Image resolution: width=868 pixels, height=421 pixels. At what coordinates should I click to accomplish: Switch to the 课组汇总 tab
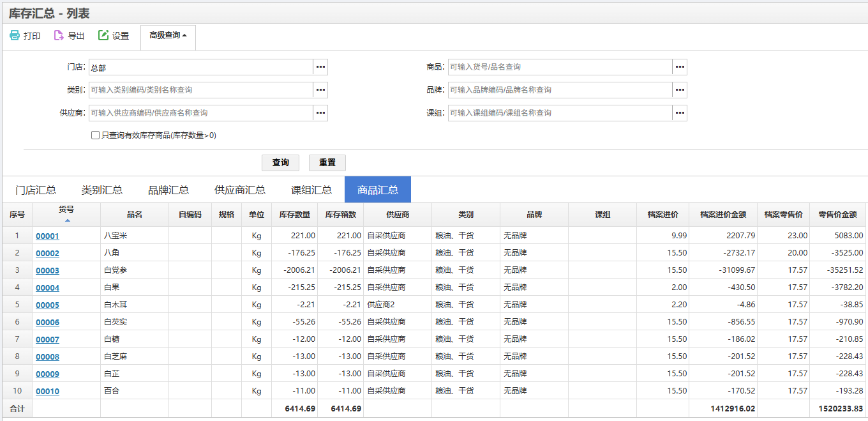click(x=311, y=190)
